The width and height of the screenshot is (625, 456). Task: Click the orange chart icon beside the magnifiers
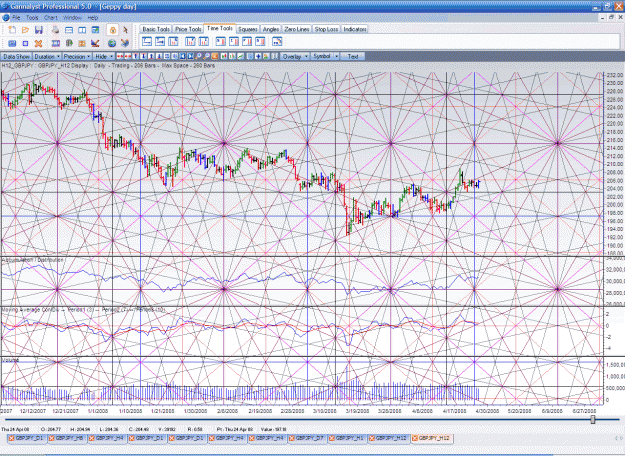coord(215,57)
